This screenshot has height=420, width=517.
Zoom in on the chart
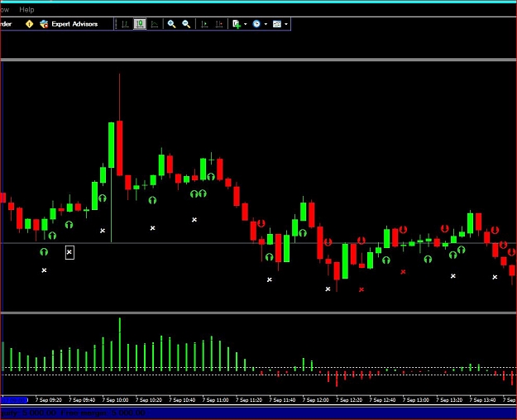tap(171, 24)
